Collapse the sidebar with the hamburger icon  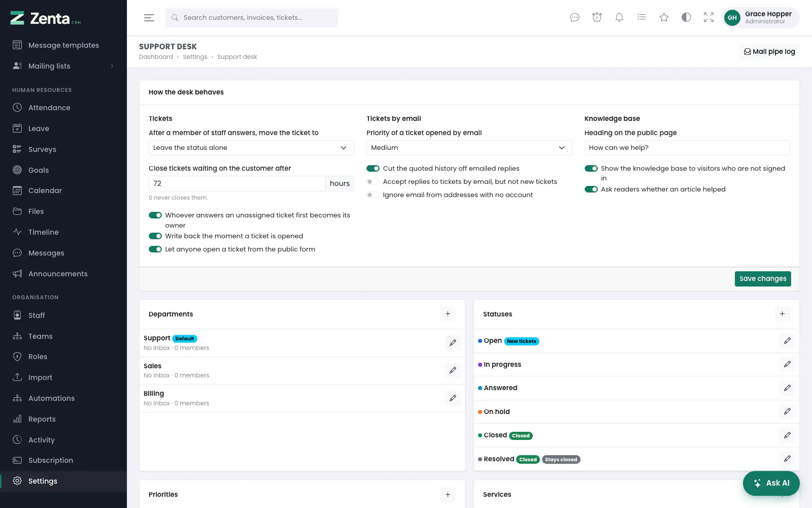pos(149,18)
